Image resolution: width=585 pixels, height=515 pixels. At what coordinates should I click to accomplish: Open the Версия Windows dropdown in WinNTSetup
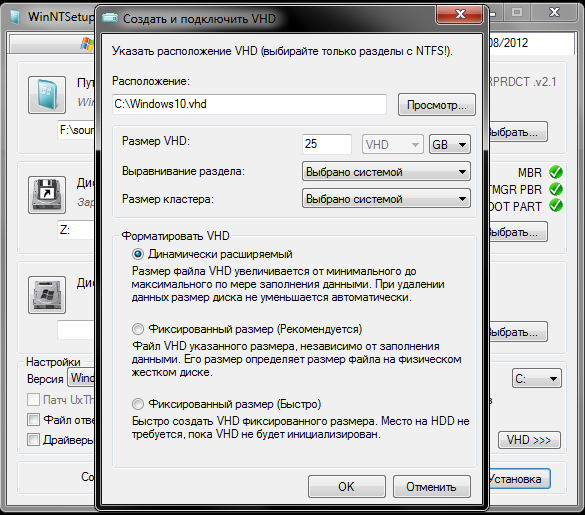point(81,378)
